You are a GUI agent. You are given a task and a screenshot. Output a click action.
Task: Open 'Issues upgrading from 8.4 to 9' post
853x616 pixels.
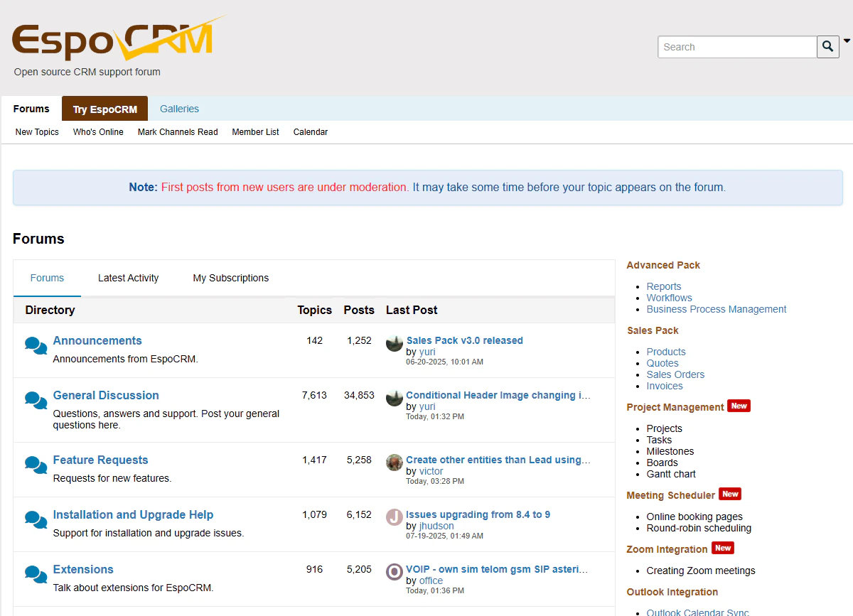(x=478, y=514)
